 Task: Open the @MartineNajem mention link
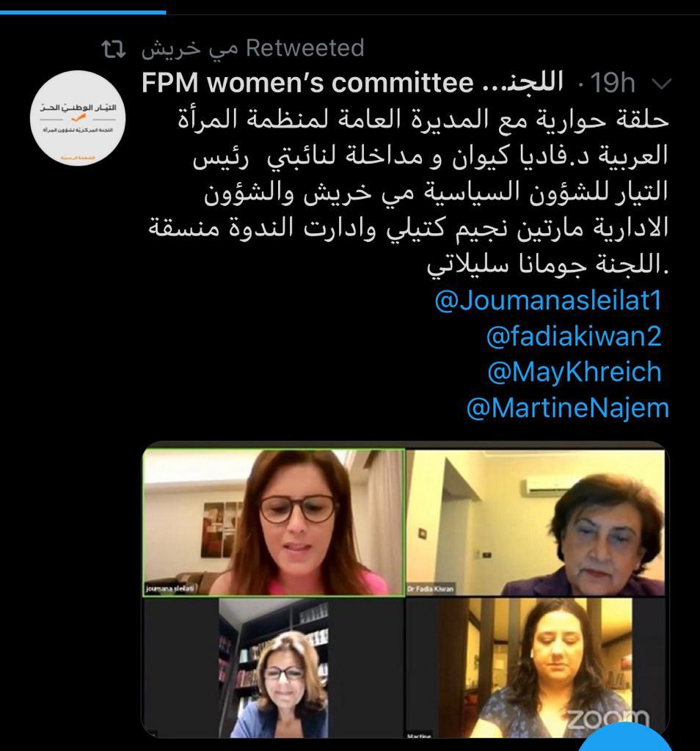567,408
